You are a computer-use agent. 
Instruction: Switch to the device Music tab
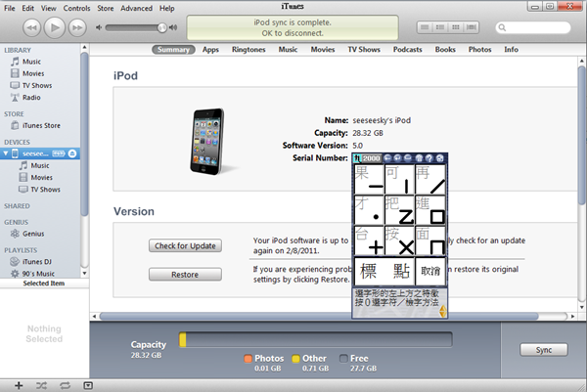[288, 50]
